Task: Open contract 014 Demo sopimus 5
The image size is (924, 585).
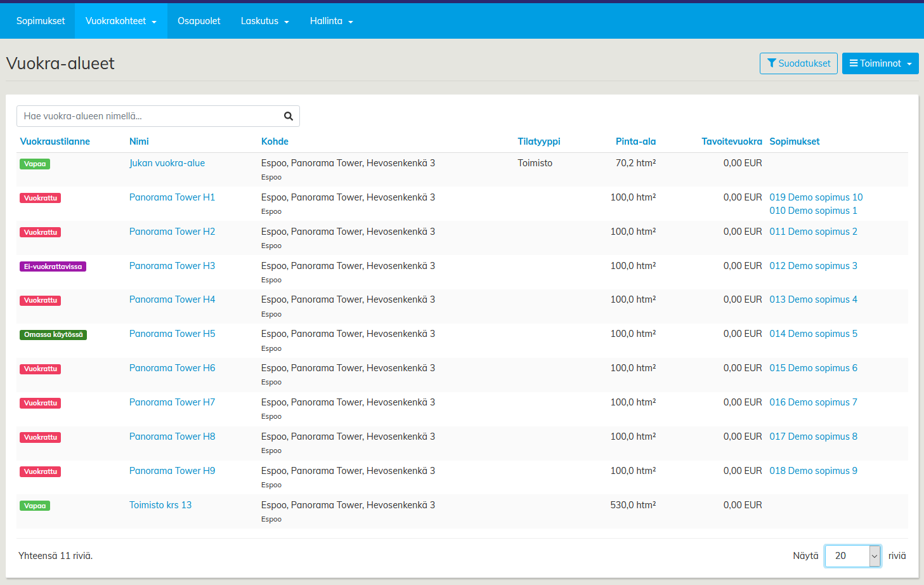Action: (x=813, y=334)
